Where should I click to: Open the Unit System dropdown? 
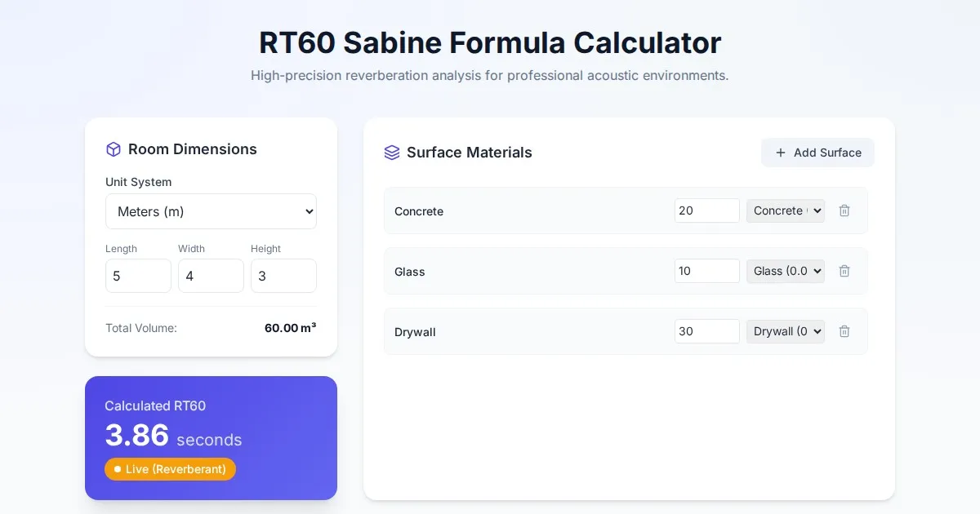(211, 211)
